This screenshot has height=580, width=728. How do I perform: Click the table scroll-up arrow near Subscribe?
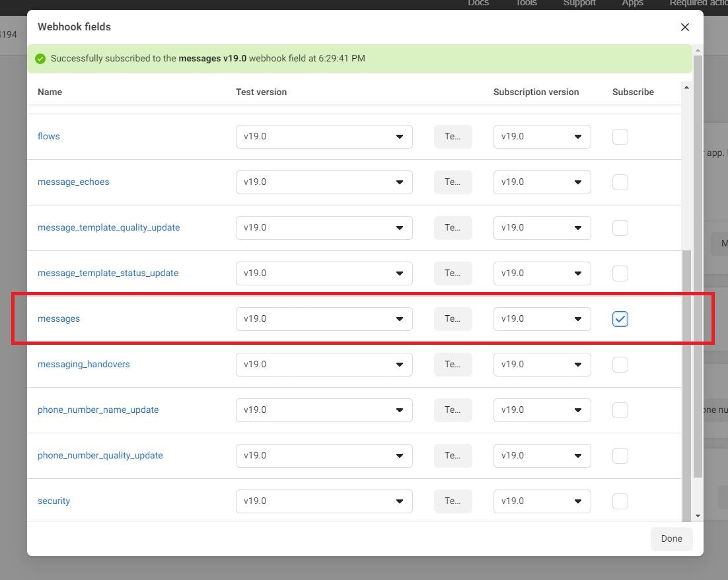[x=686, y=87]
